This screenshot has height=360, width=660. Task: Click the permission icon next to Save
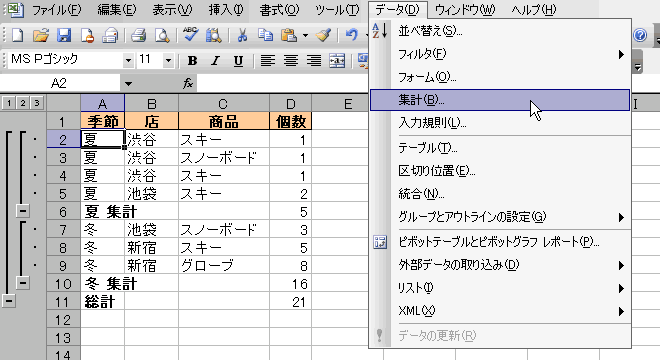coord(87,35)
